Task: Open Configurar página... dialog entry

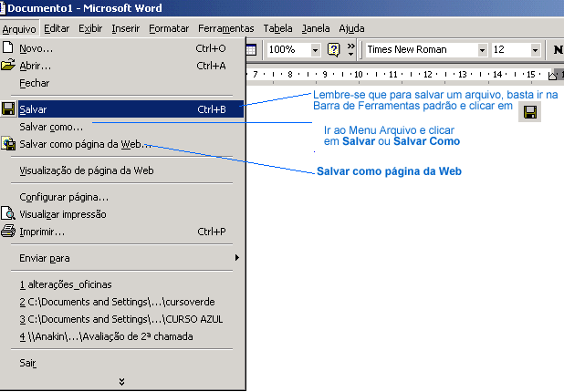Action: pos(122,197)
